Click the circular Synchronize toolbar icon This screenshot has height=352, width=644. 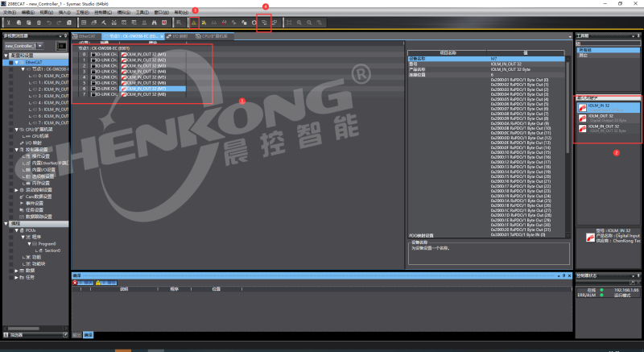point(254,23)
